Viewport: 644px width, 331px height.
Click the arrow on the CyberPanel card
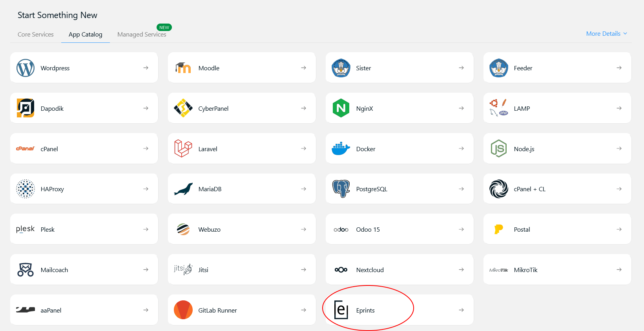click(303, 108)
